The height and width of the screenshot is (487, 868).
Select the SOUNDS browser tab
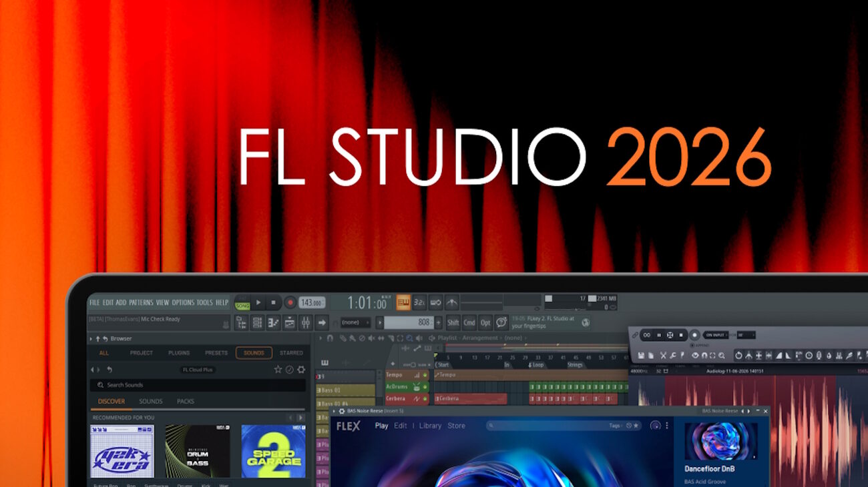click(254, 353)
